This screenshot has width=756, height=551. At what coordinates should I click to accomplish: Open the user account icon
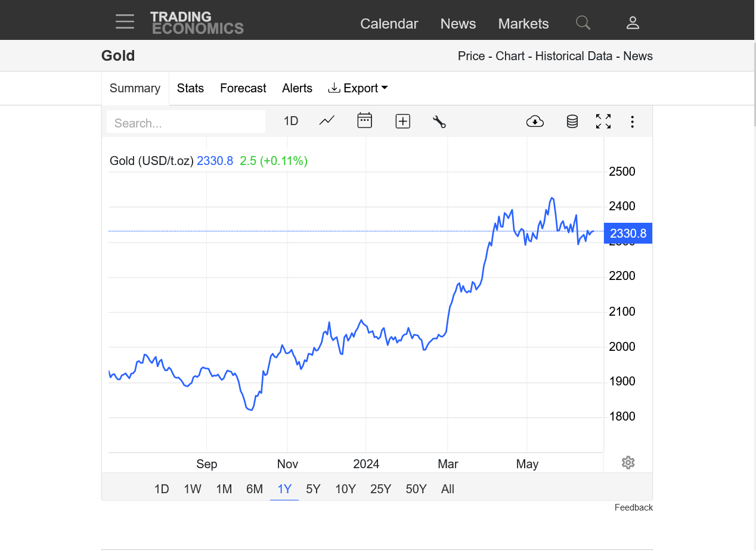click(633, 23)
